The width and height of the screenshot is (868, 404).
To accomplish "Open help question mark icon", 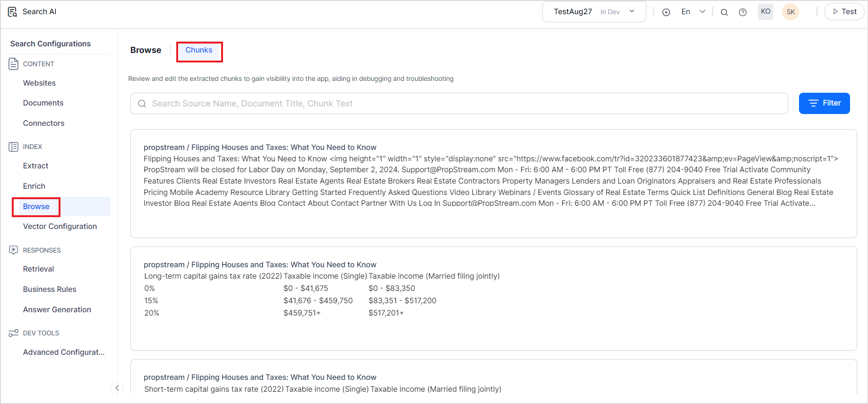I will [743, 12].
